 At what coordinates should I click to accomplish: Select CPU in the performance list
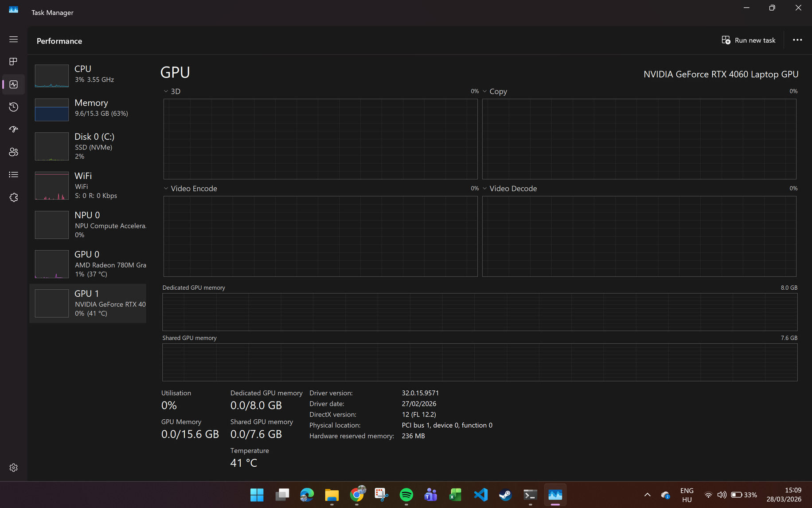tap(88, 75)
